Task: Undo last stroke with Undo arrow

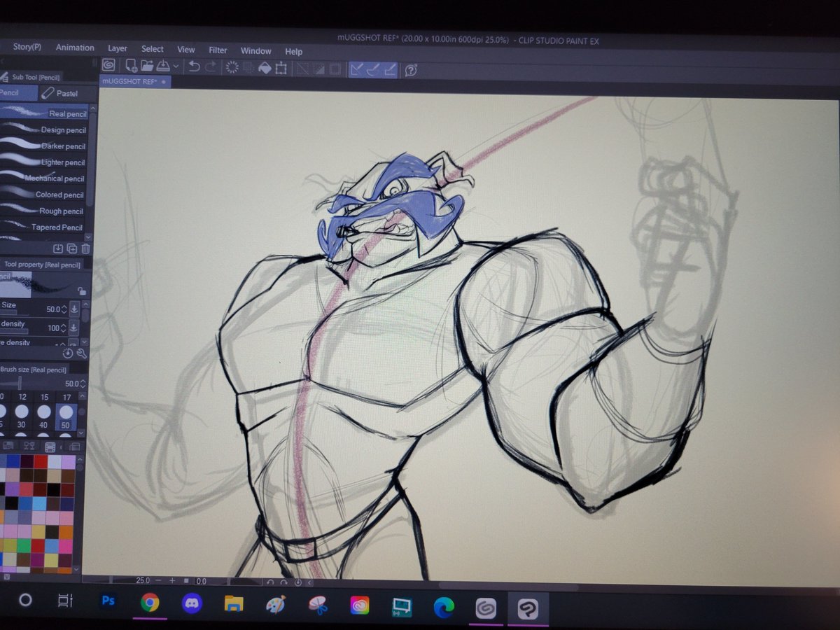Action: 194,67
